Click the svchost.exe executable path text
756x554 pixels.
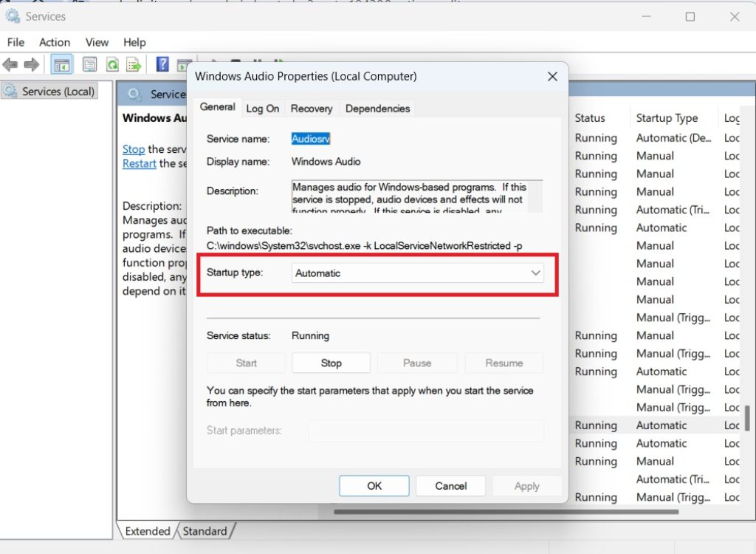point(365,246)
